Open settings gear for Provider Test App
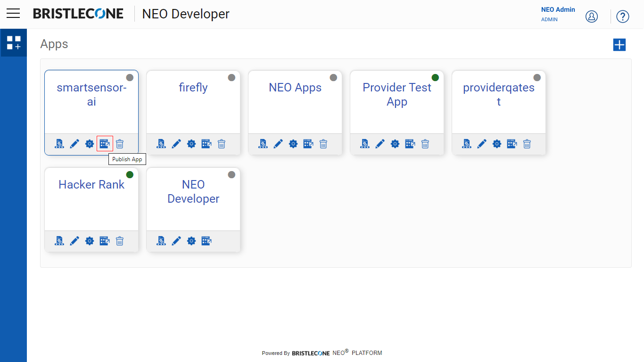Screen dimensions: 644x362 395,144
